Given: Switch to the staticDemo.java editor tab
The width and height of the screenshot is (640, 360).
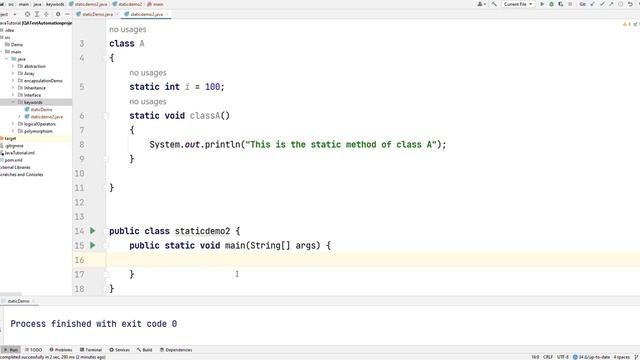Looking at the screenshot, I should coord(97,14).
